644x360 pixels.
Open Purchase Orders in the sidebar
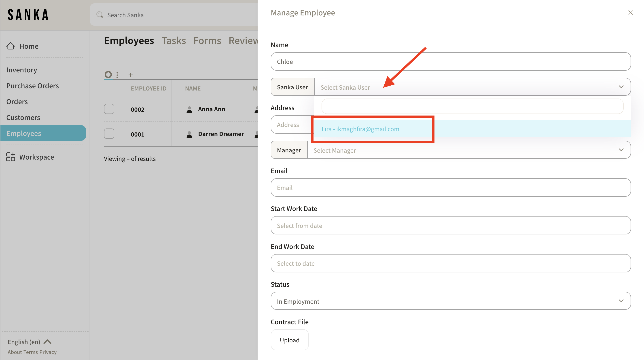(32, 86)
